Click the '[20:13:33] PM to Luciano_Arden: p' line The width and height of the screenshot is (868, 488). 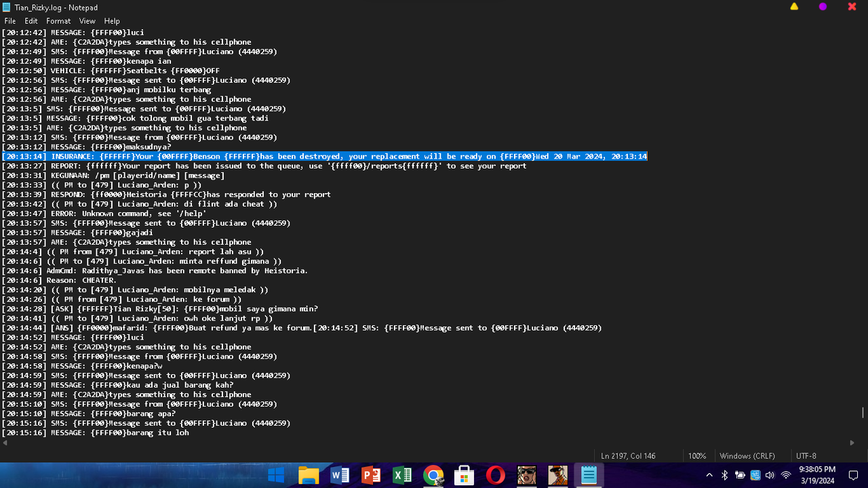click(x=102, y=185)
